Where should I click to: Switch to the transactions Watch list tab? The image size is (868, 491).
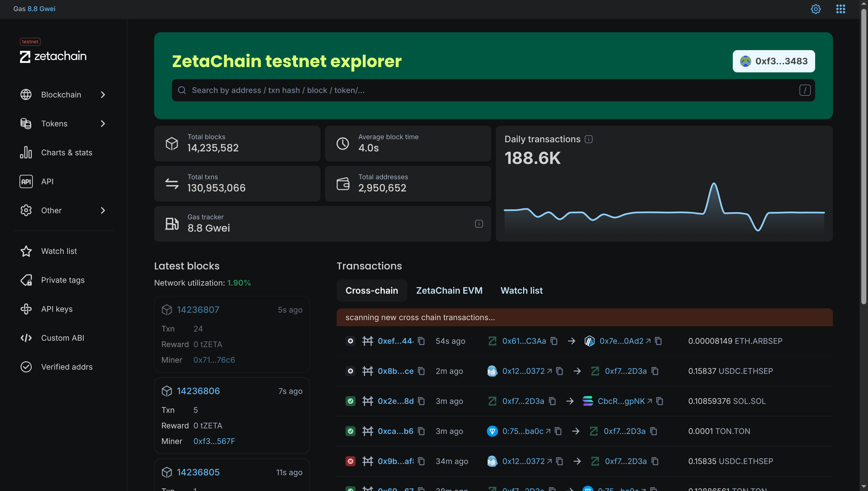(521, 290)
